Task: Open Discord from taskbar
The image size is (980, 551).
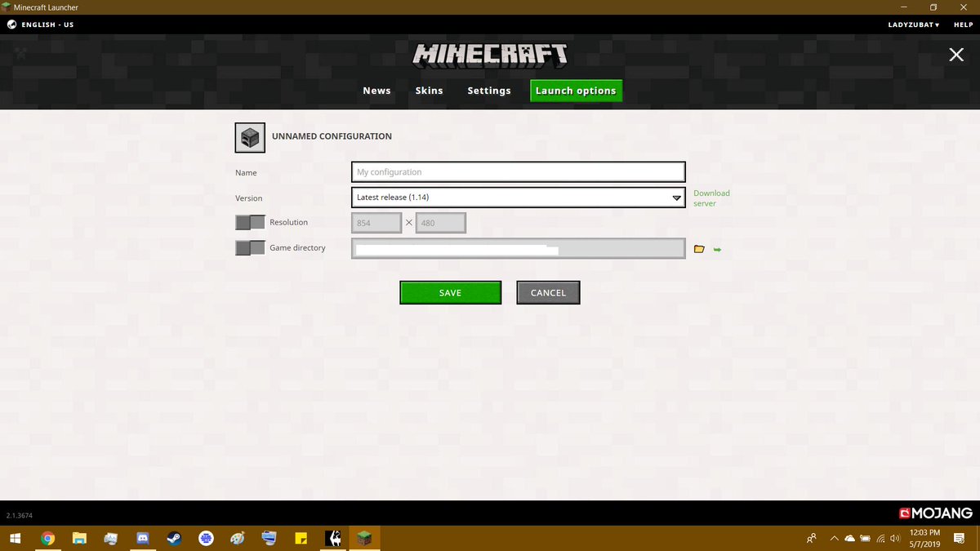Action: [x=143, y=539]
